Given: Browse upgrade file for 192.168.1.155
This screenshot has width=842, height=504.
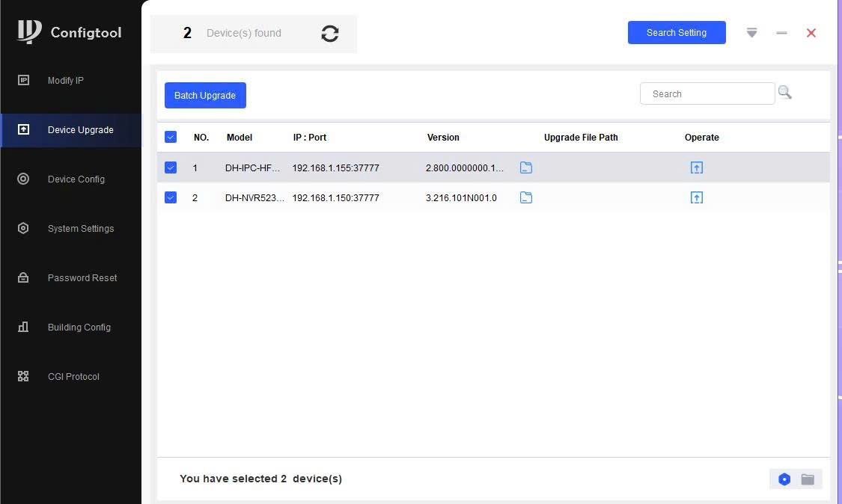Looking at the screenshot, I should [x=526, y=168].
